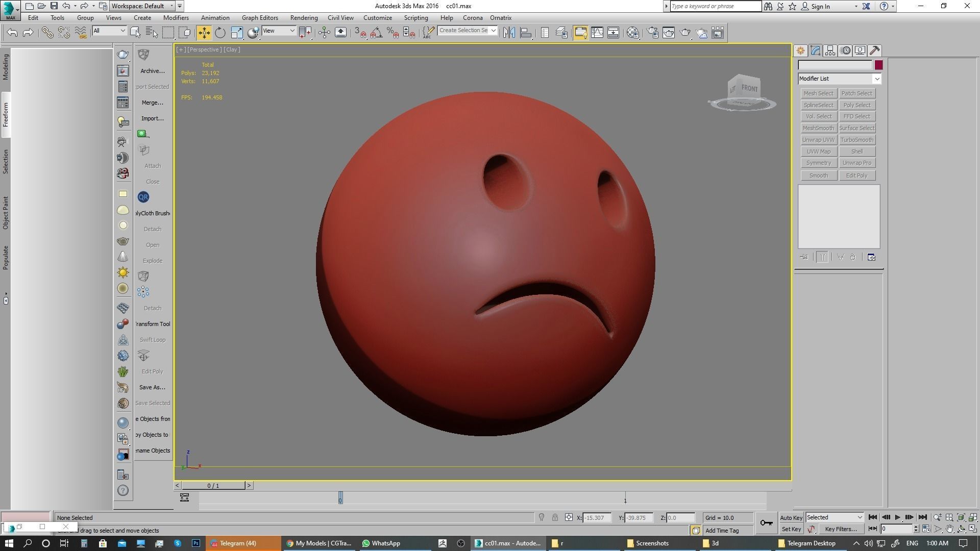Image resolution: width=980 pixels, height=551 pixels.
Task: Open the Rendering menu
Action: pos(304,18)
